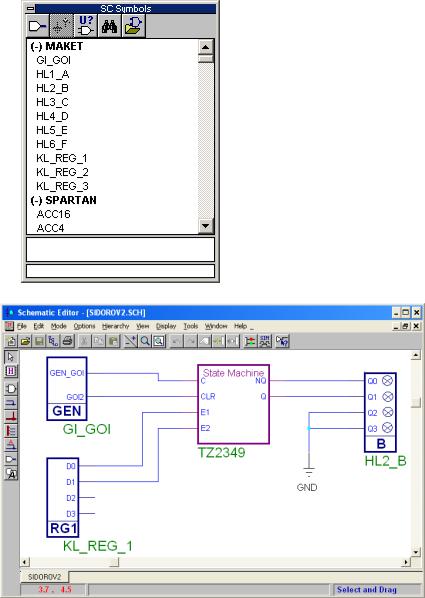Select KL_REG_2 in symbol list
This screenshot has width=425, height=598.
click(x=62, y=172)
